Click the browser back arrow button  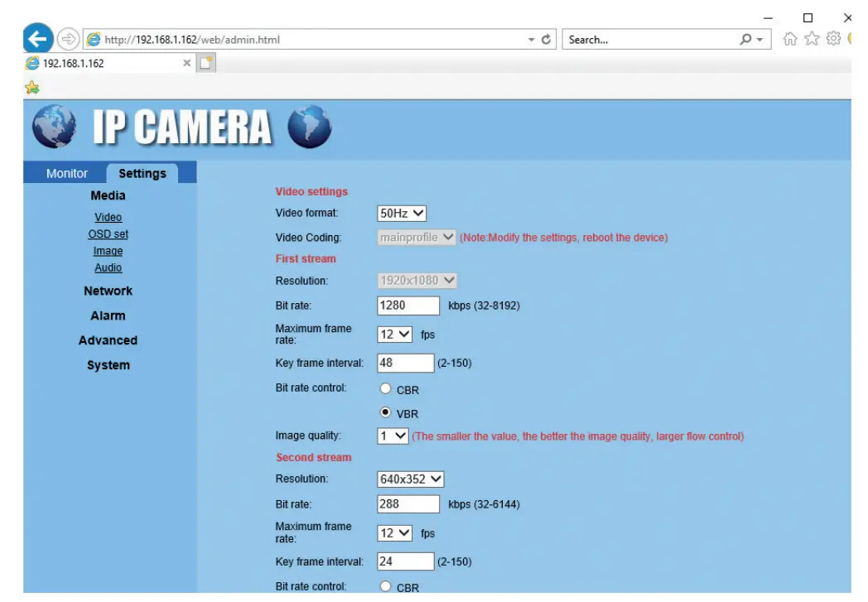[38, 39]
